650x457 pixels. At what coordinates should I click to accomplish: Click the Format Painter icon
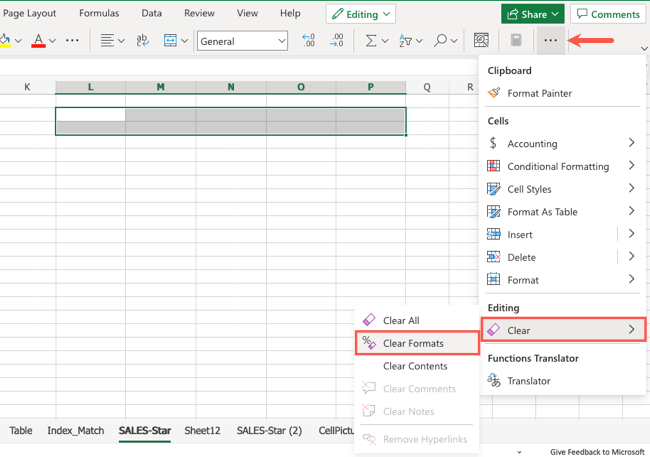click(493, 93)
